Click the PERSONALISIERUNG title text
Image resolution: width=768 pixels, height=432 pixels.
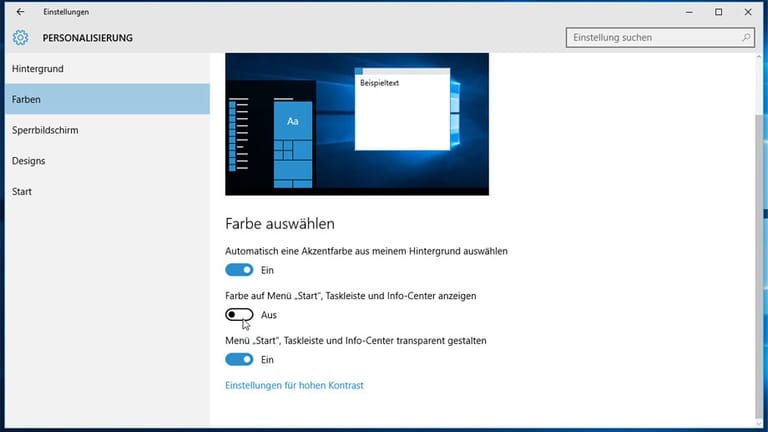pyautogui.click(x=88, y=38)
